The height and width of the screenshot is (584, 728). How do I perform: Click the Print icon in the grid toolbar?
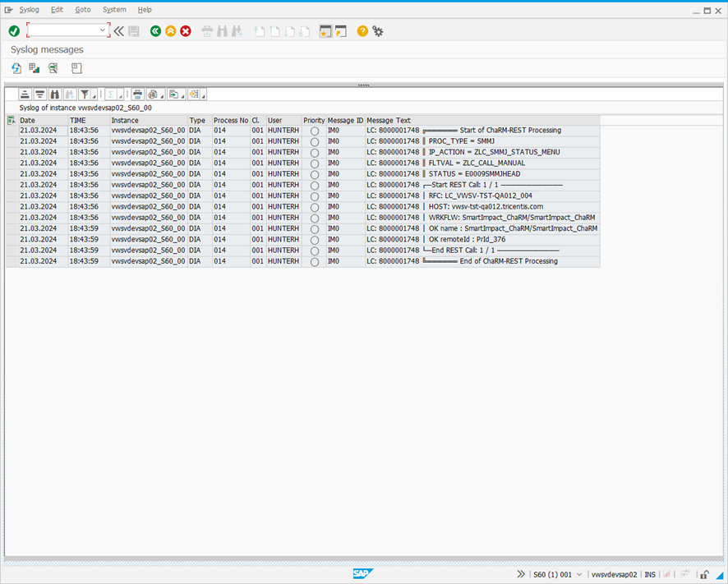[x=138, y=94]
